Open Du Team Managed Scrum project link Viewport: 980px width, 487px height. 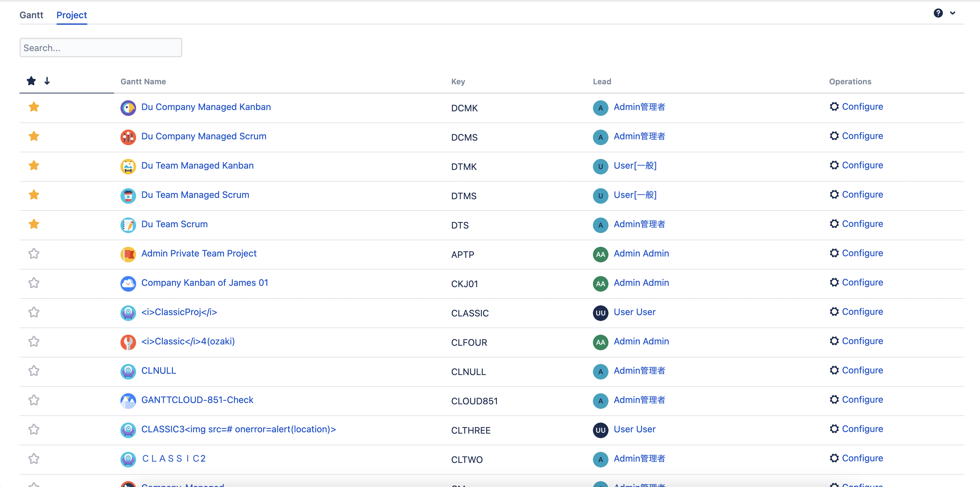(x=195, y=195)
